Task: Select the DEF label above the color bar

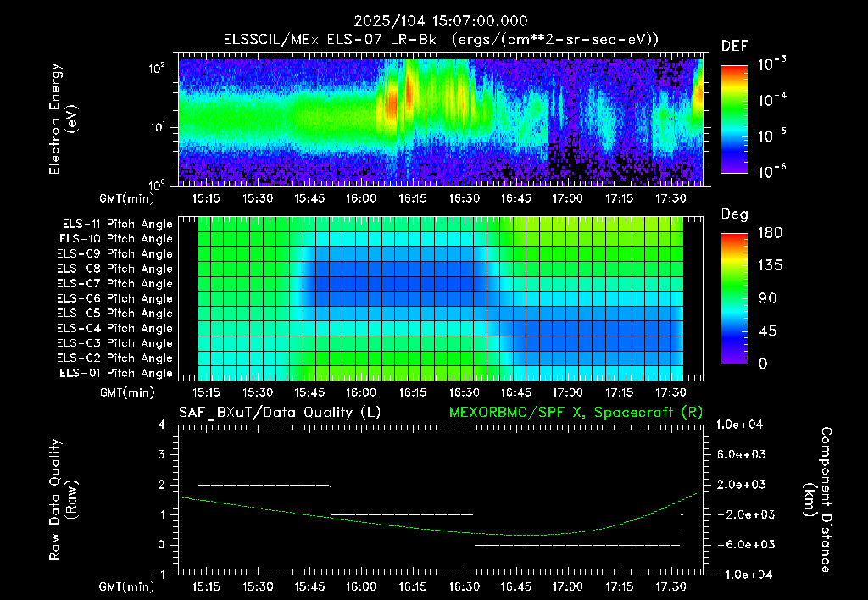Action: tap(735, 46)
